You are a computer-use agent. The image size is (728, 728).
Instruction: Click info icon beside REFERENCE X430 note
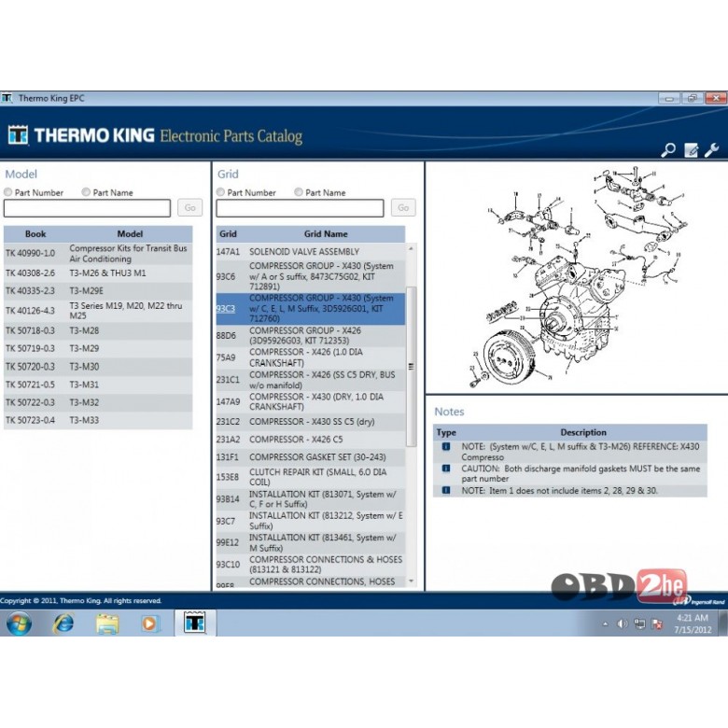(446, 447)
